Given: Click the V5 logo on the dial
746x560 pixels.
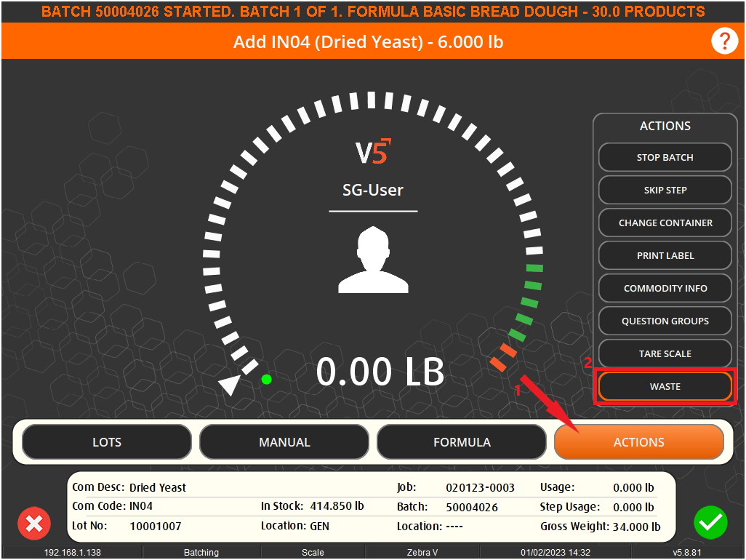Looking at the screenshot, I should [x=373, y=152].
